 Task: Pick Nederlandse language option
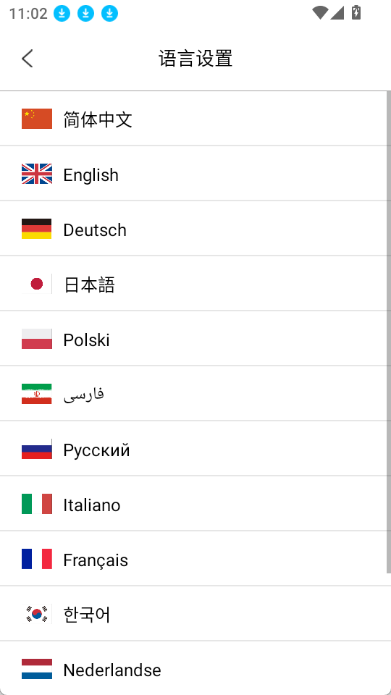pos(193,668)
